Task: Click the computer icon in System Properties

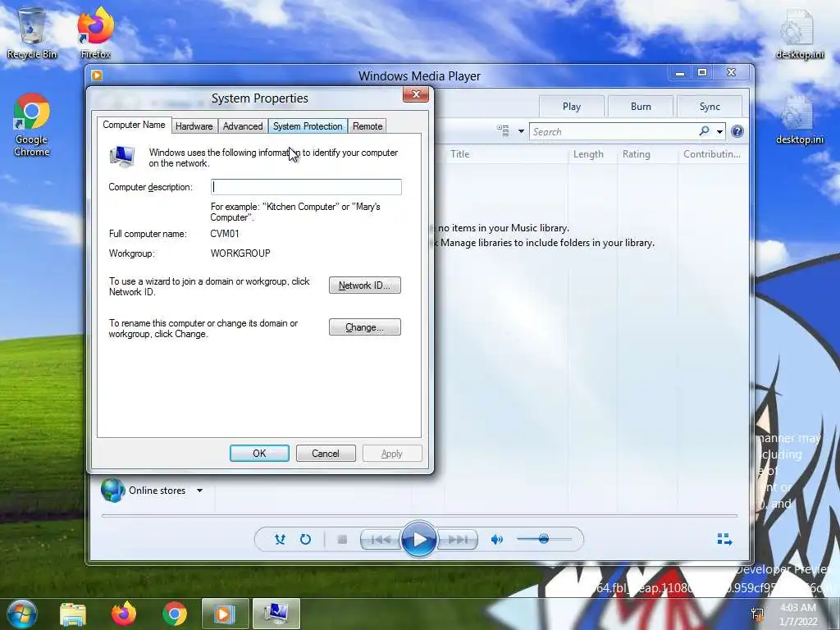Action: click(x=122, y=157)
